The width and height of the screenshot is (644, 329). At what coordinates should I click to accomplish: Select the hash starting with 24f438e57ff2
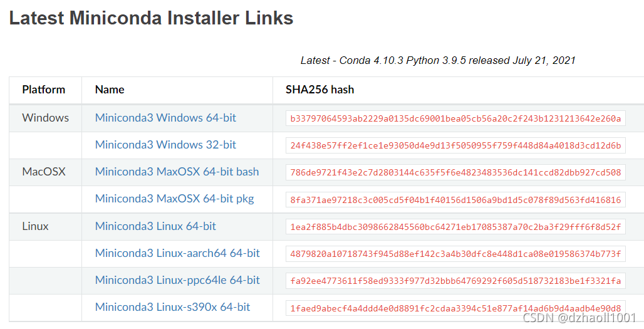(455, 145)
